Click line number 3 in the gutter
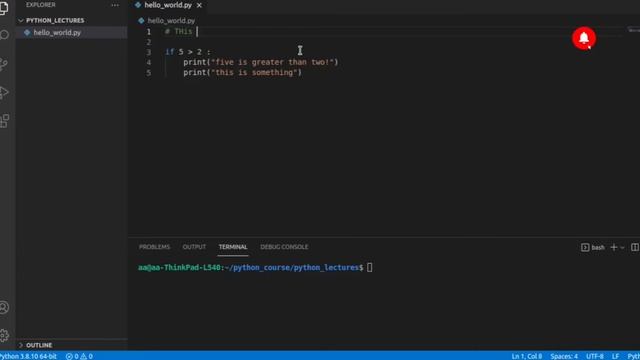This screenshot has width=640, height=360. tap(149, 52)
